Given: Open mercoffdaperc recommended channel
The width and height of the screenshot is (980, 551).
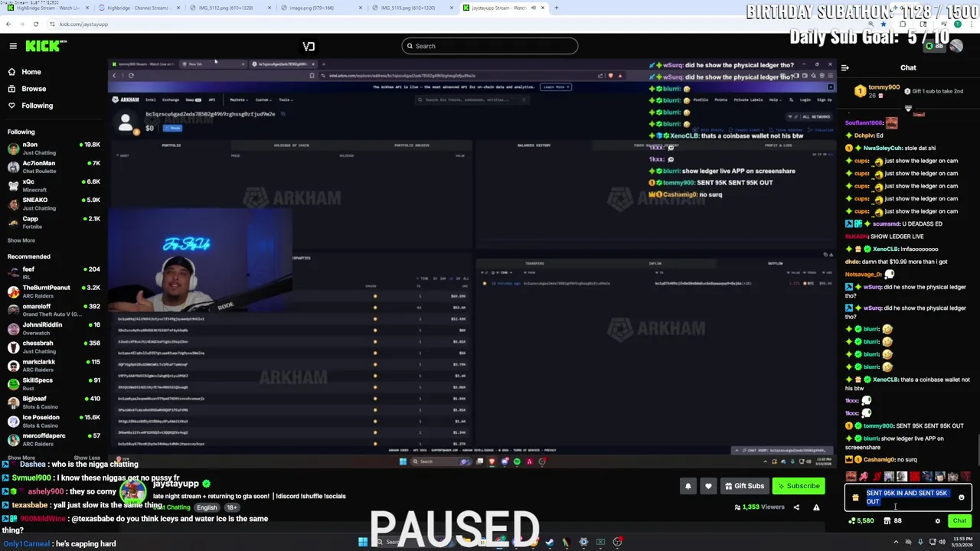Looking at the screenshot, I should (54, 439).
